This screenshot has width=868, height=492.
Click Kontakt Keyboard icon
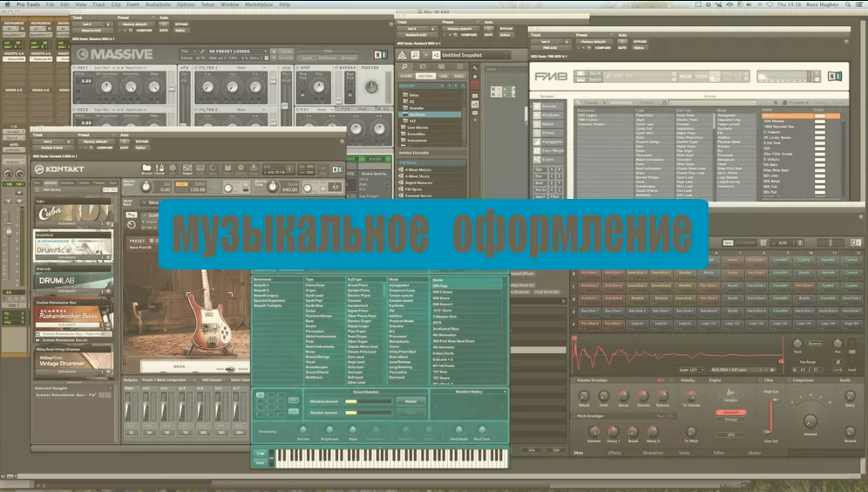pyautogui.click(x=200, y=167)
